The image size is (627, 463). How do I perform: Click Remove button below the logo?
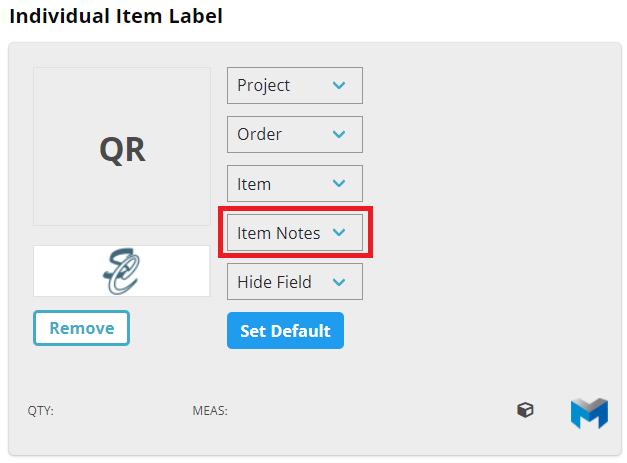pos(81,328)
